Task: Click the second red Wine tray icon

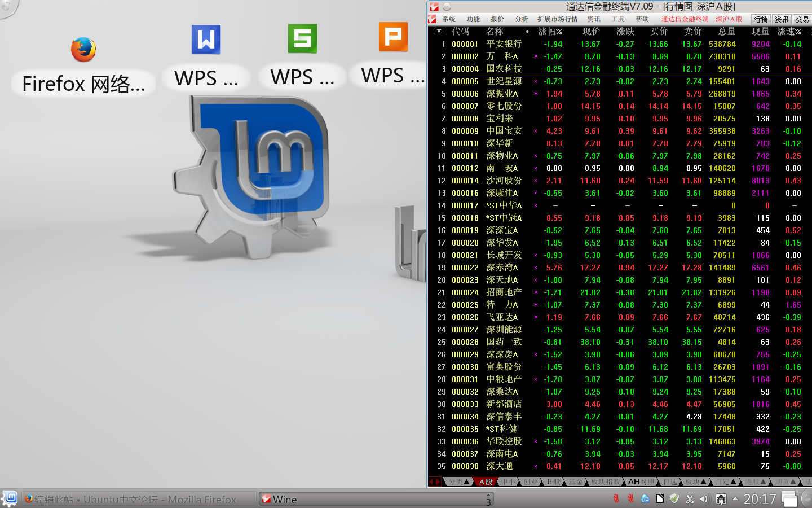Action: pos(630,499)
